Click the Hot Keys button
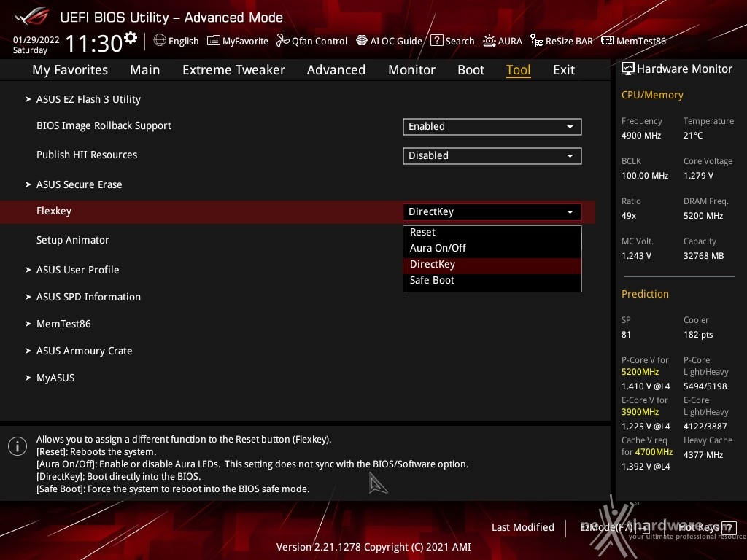The height and width of the screenshot is (560, 747). coord(706,528)
